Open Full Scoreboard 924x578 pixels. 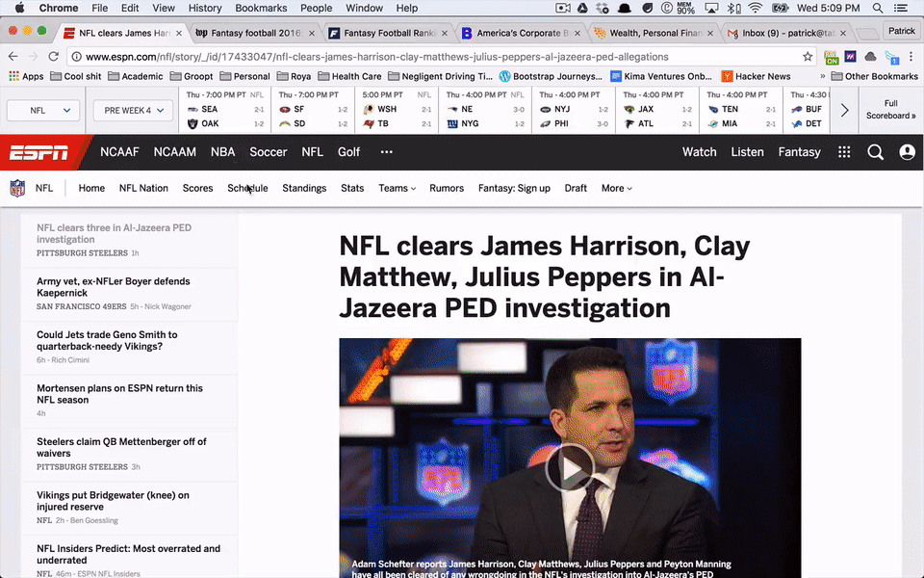tap(890, 110)
